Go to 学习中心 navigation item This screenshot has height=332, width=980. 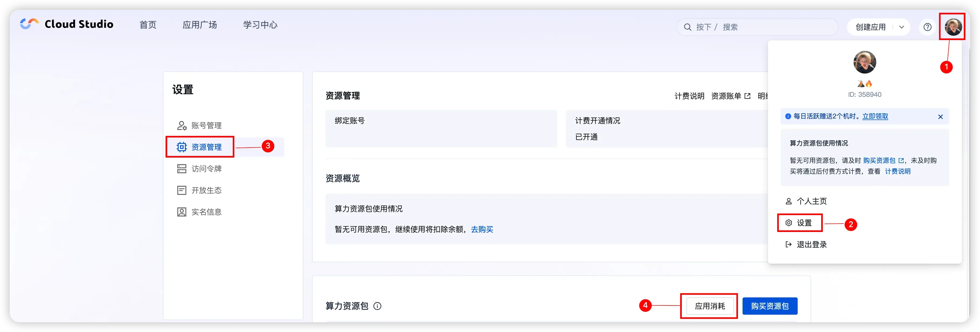pyautogui.click(x=260, y=25)
